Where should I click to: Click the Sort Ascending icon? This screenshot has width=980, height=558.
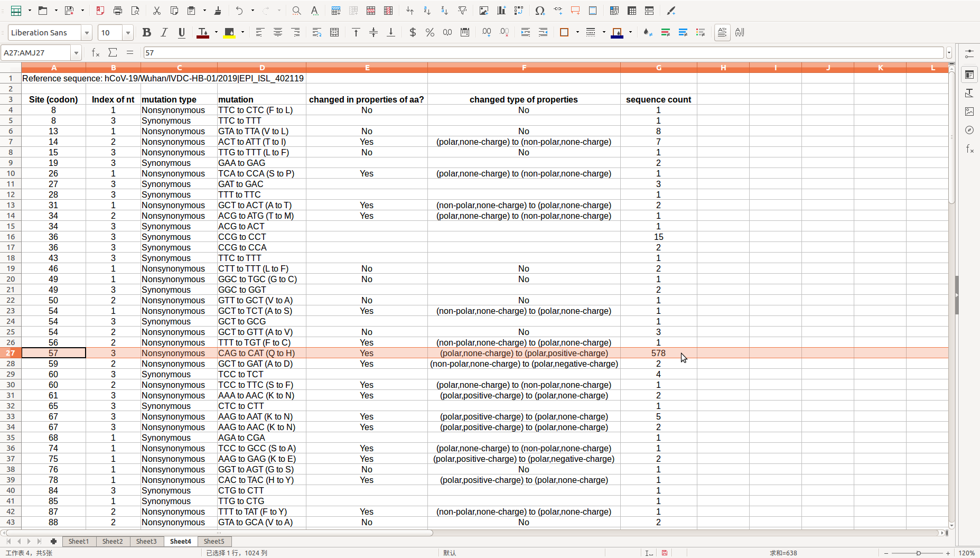point(427,11)
